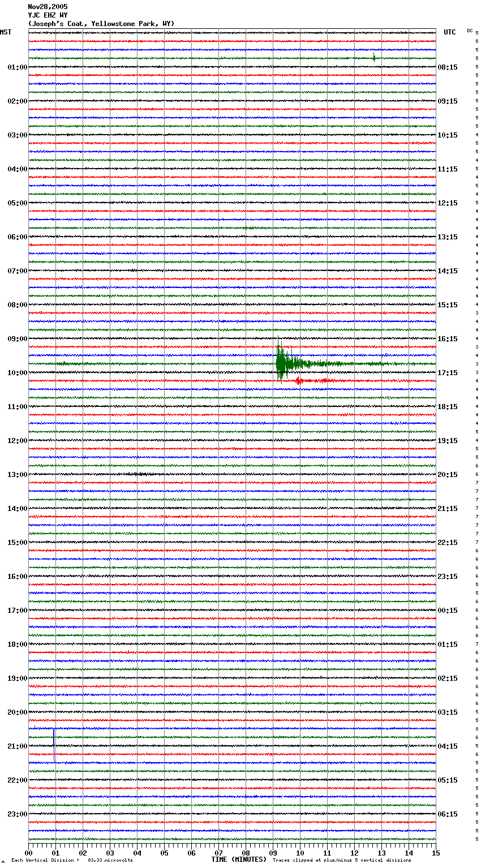The image size is (481, 868).
Task: Click the 01:00 MST time label
Action: pyautogui.click(x=18, y=67)
